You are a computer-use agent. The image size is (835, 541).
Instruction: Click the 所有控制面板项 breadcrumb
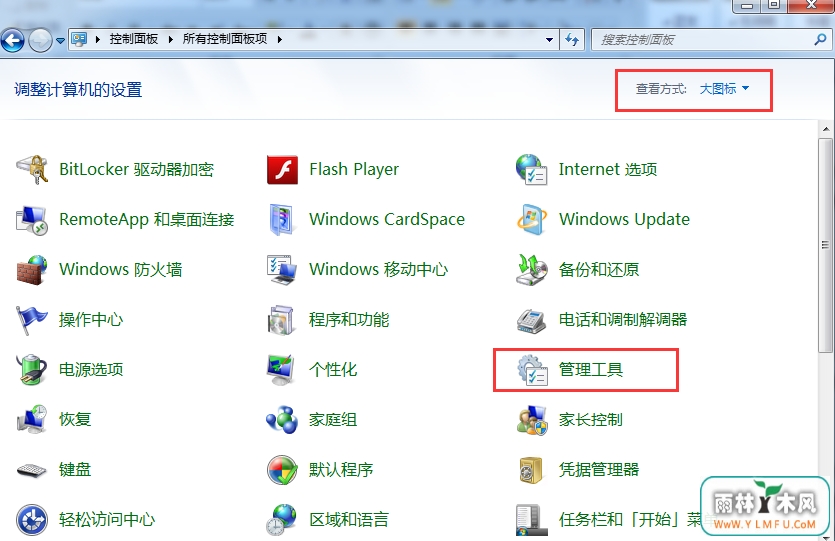tap(225, 39)
